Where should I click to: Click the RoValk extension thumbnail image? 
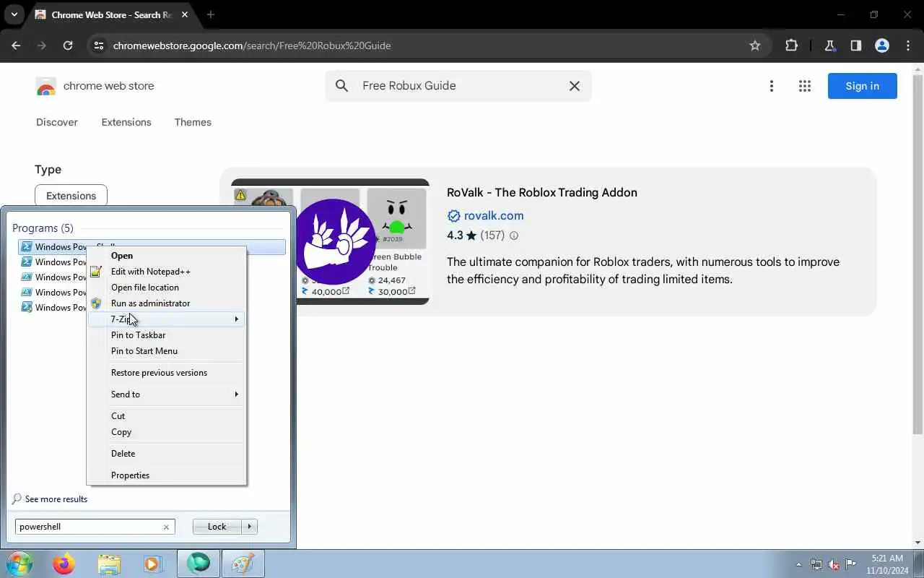pos(330,242)
